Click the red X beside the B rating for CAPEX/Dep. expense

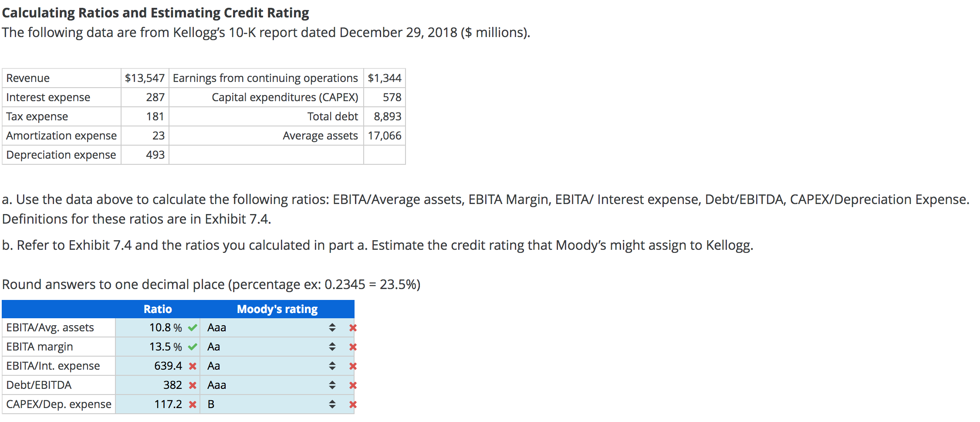(x=353, y=404)
